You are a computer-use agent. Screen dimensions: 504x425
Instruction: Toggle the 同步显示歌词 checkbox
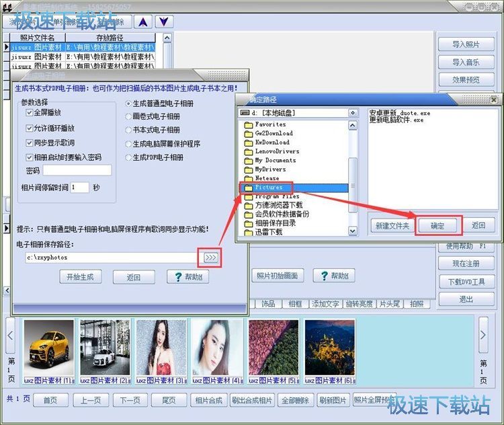[30, 143]
